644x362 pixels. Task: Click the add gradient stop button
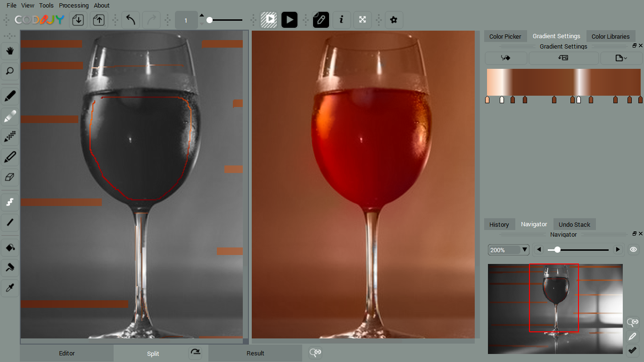(x=506, y=58)
